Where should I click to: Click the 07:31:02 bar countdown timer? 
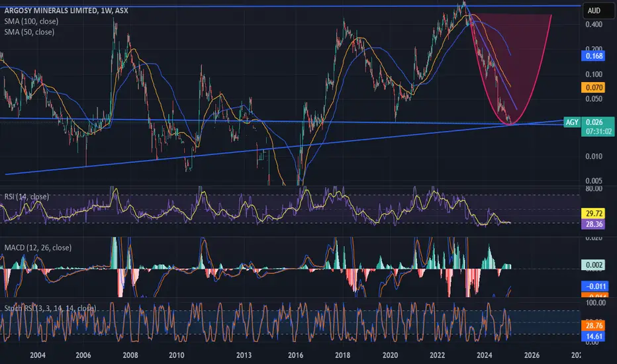pos(598,132)
